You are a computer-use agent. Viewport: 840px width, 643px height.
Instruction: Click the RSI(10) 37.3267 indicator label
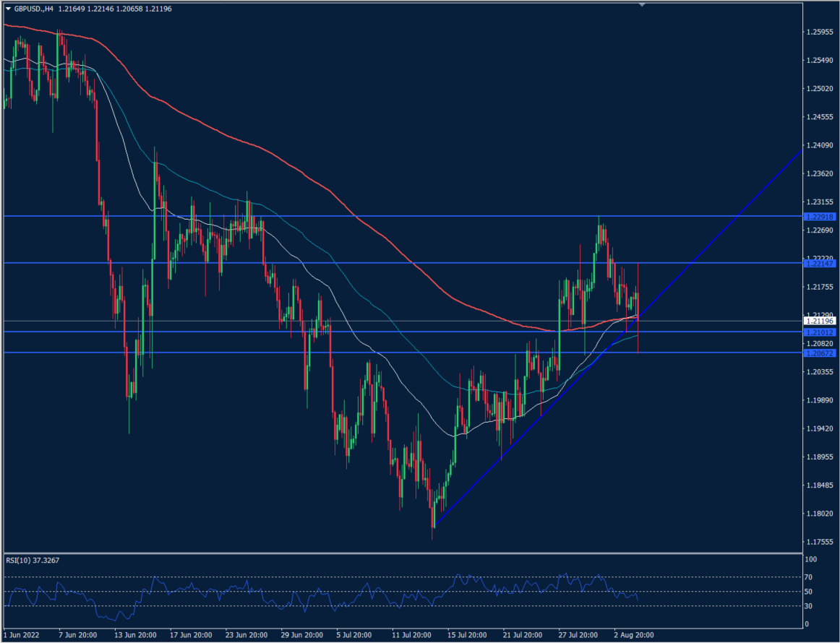point(32,561)
